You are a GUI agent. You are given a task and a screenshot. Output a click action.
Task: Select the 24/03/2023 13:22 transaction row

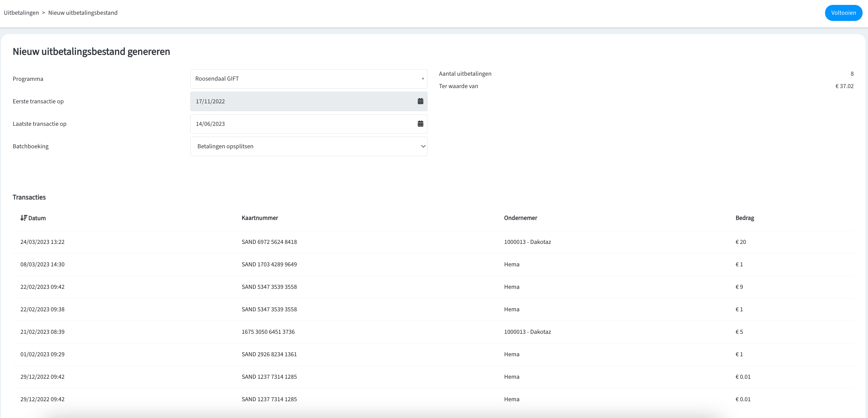(42, 242)
